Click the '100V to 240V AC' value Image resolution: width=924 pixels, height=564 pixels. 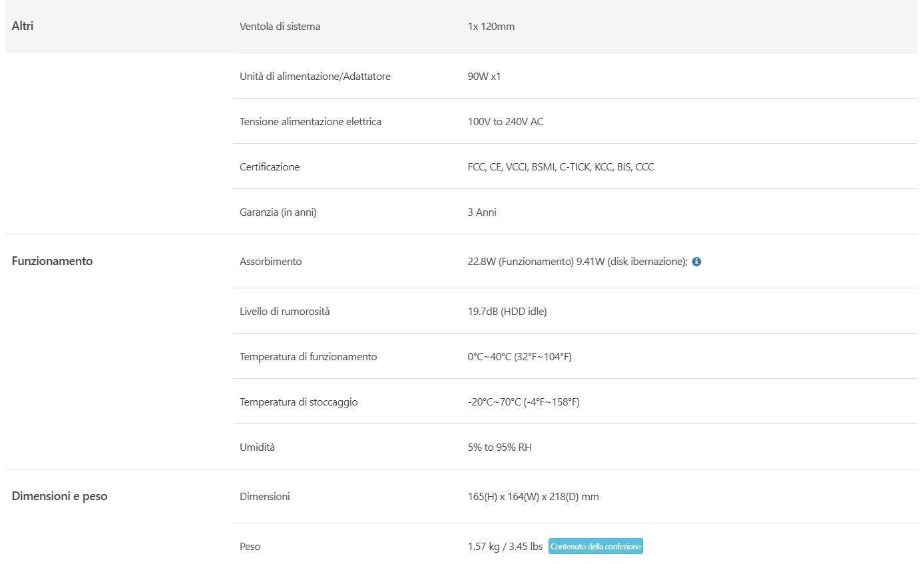pos(505,122)
